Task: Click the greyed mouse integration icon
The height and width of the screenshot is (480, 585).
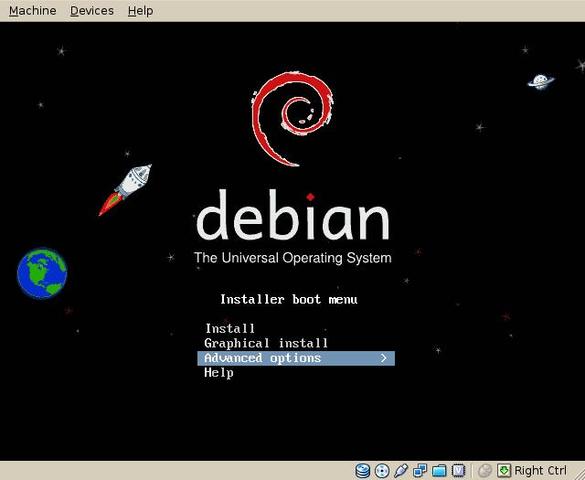Action: (485, 471)
